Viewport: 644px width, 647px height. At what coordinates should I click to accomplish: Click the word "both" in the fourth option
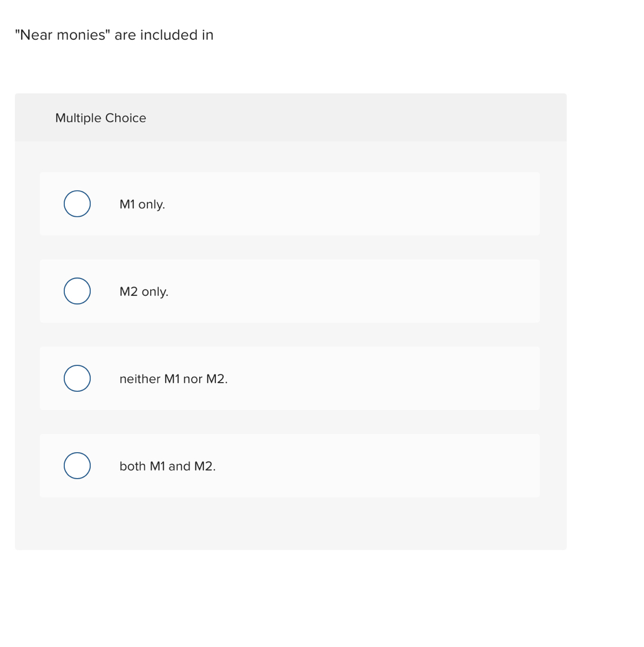[x=132, y=466]
